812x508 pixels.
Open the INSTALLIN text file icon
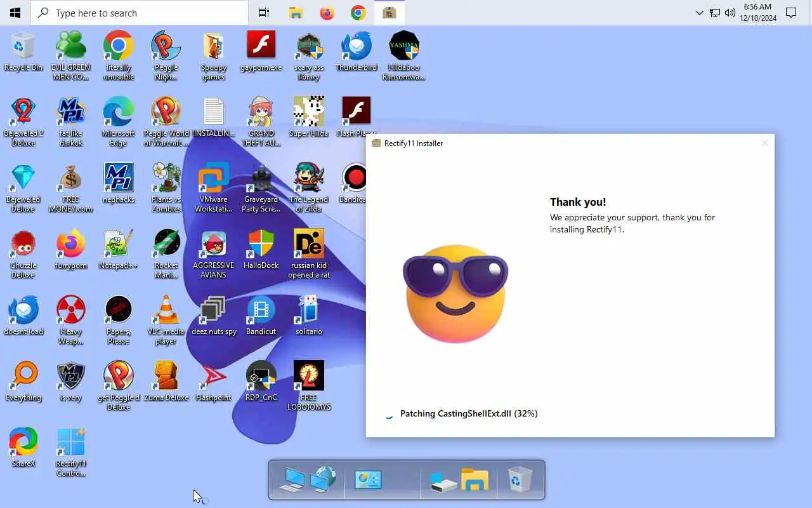(x=214, y=118)
